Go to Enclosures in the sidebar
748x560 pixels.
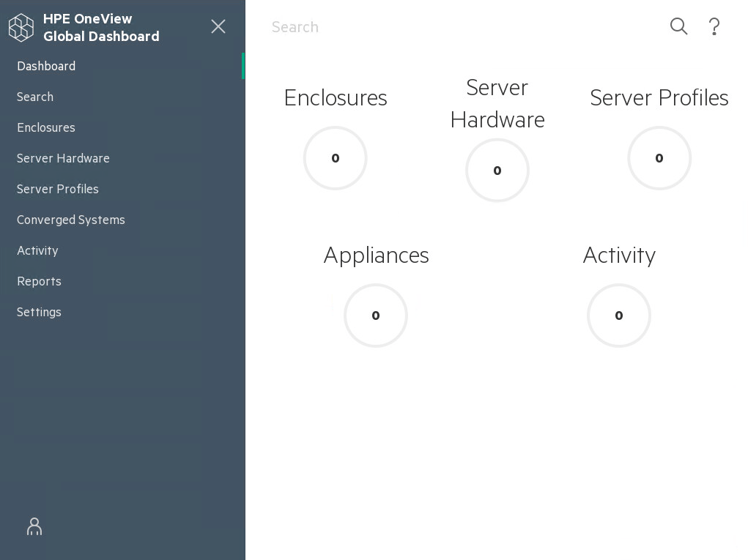[46, 127]
